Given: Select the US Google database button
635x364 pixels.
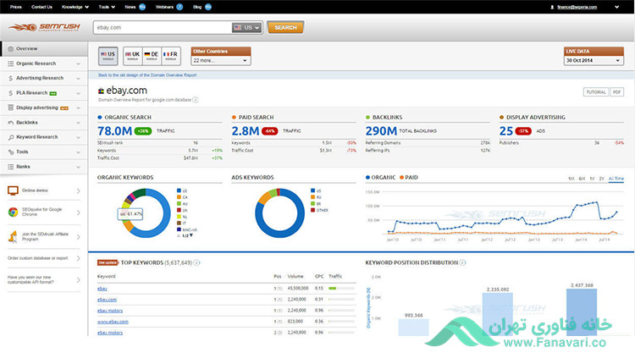Looking at the screenshot, I should 108,56.
